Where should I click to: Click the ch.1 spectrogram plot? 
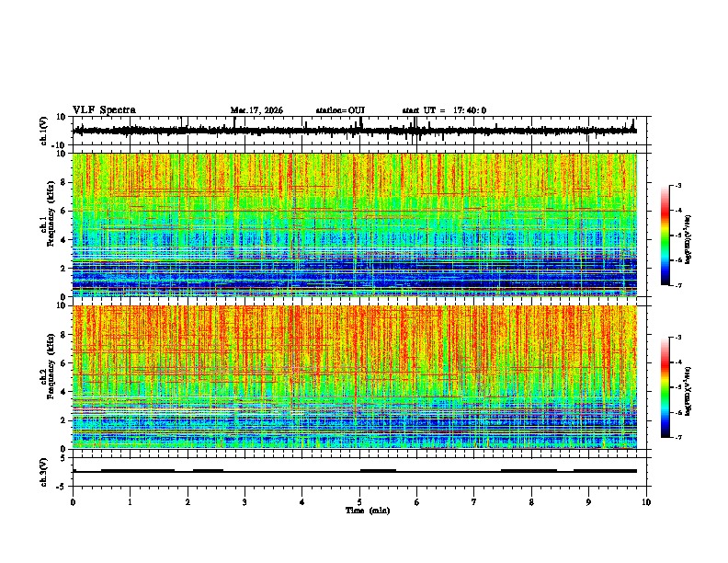[355, 224]
